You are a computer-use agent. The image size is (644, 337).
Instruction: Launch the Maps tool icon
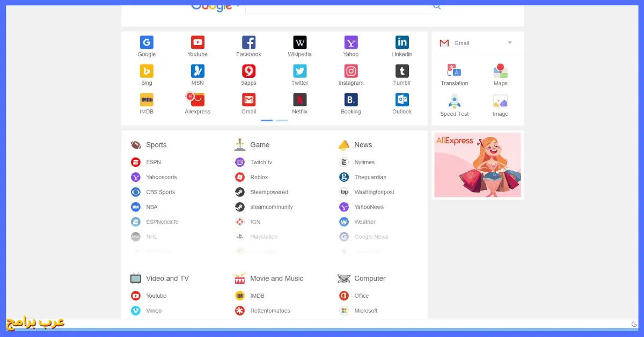(500, 71)
